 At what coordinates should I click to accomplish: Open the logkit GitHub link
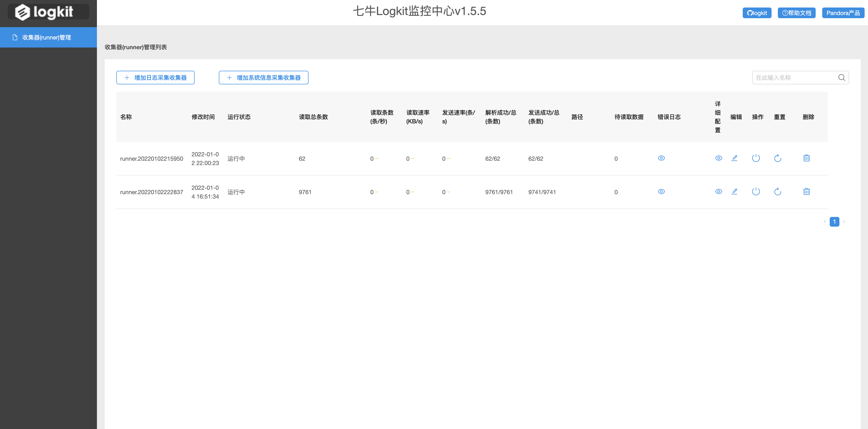757,13
